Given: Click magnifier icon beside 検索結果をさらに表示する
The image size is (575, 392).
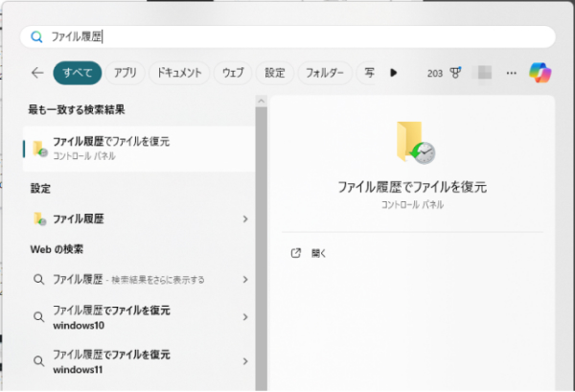Looking at the screenshot, I should coord(39,280).
